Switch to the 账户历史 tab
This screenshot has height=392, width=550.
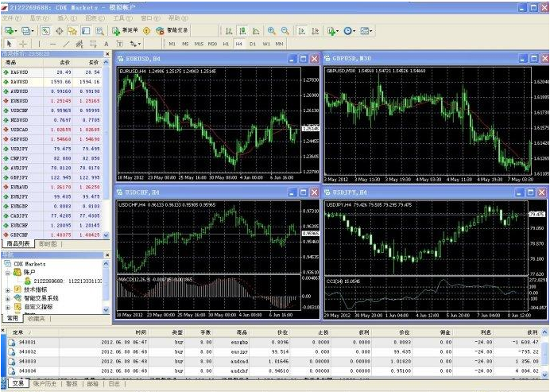(45, 384)
